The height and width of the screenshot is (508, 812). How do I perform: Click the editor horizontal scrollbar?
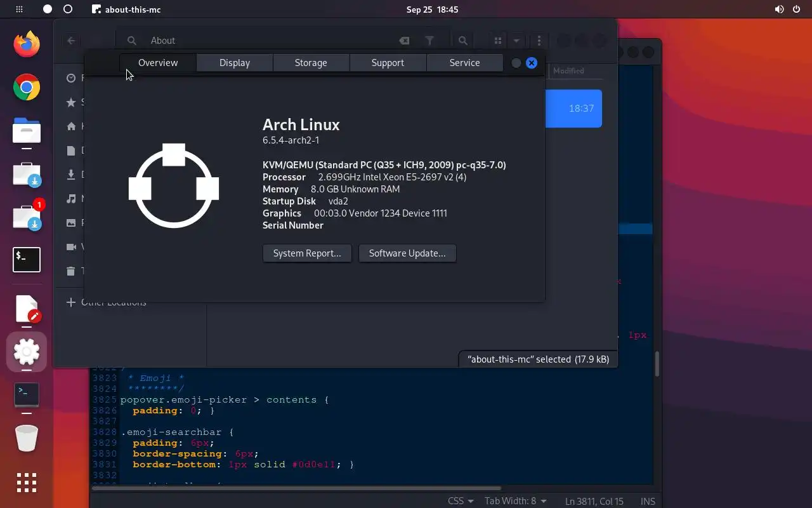(x=297, y=488)
